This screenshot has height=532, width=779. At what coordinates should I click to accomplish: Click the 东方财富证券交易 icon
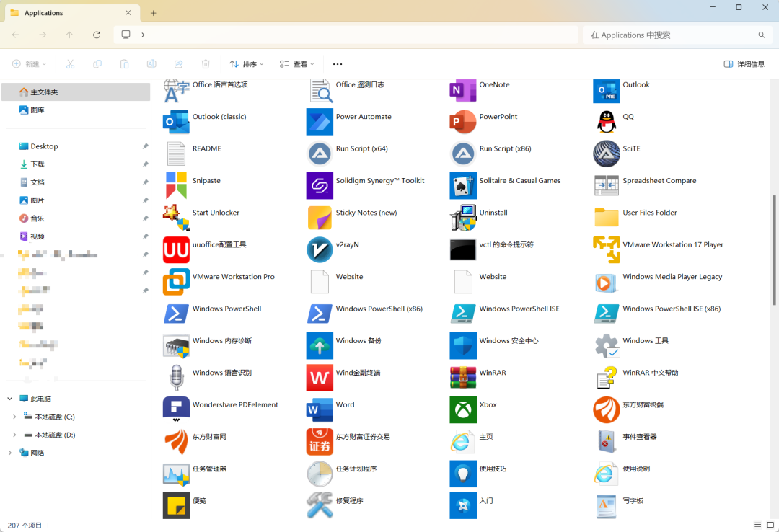point(320,442)
